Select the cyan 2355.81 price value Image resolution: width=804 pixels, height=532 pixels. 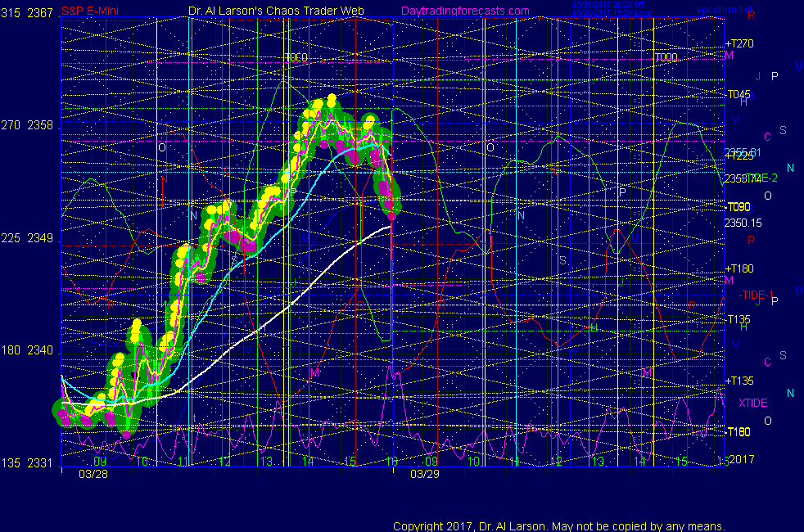point(743,152)
